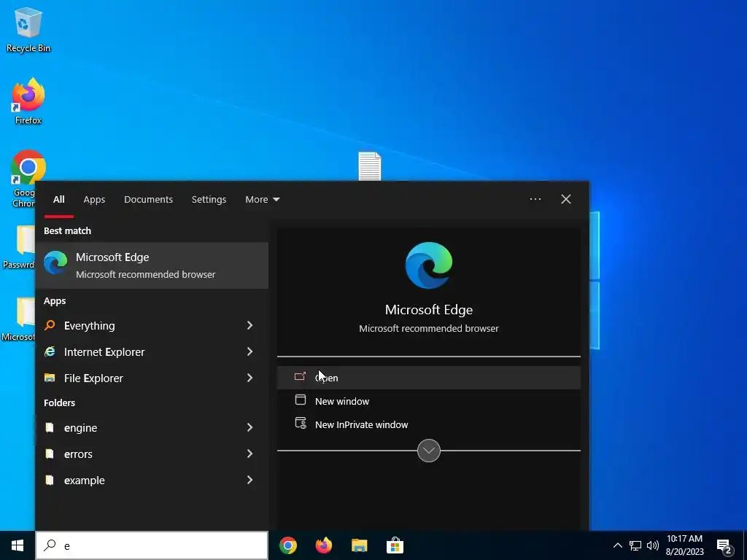747x560 pixels.
Task: Open the More filter dropdown
Action: pyautogui.click(x=262, y=200)
